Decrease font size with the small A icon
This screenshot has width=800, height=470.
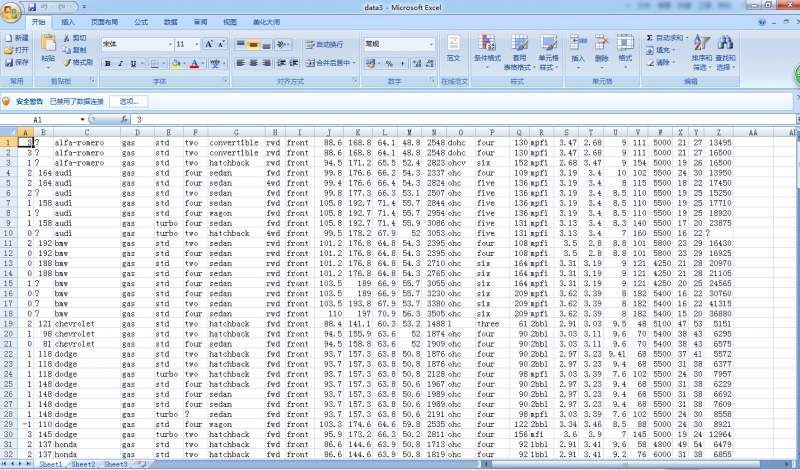click(x=221, y=44)
